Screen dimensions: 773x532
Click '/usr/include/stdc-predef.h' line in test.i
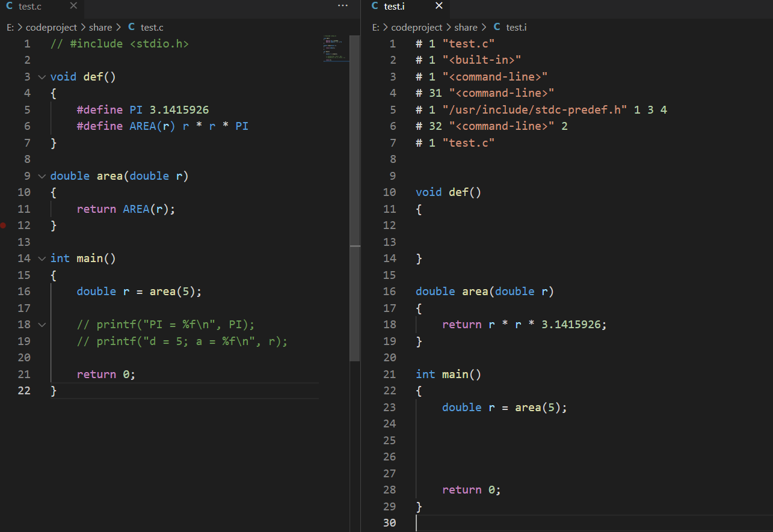coord(541,110)
